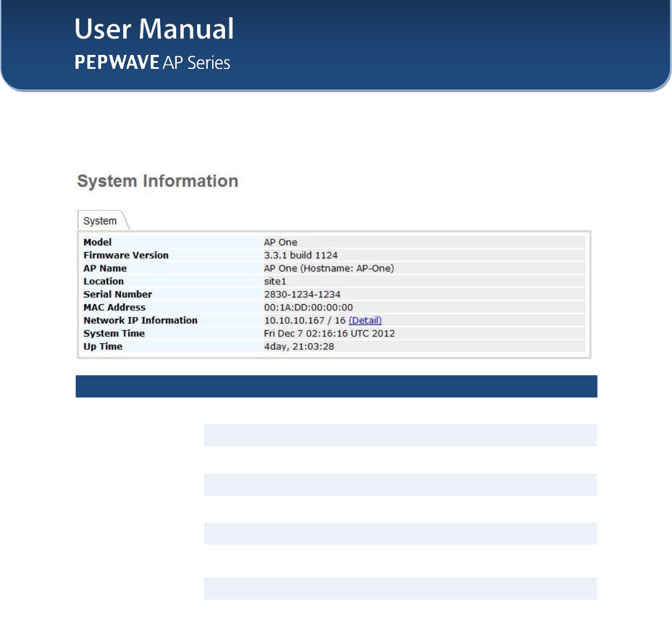The width and height of the screenshot is (672, 624).
Task: Click the 'Network IP Information' label
Action: tap(141, 320)
